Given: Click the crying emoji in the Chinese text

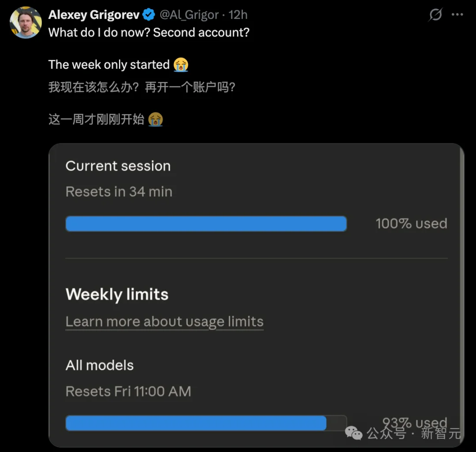Looking at the screenshot, I should click(x=155, y=120).
